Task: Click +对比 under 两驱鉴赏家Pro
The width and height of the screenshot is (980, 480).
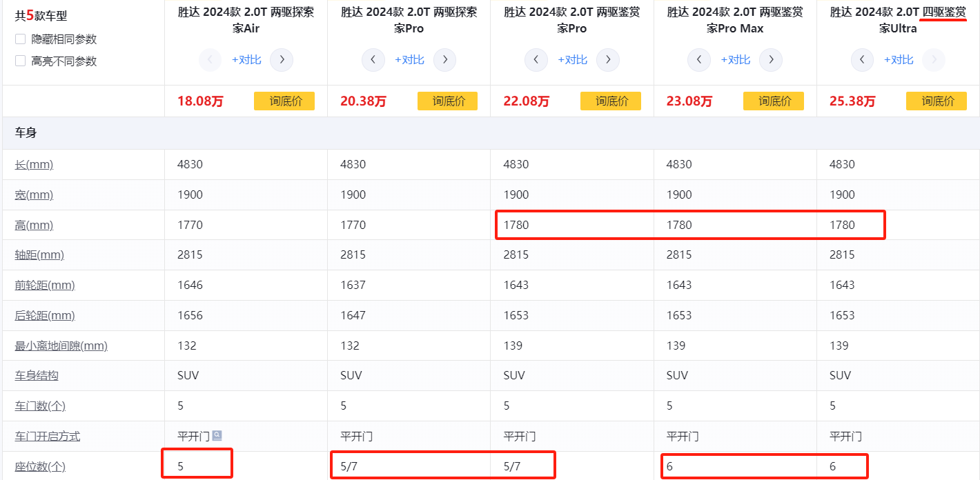Action: (572, 60)
